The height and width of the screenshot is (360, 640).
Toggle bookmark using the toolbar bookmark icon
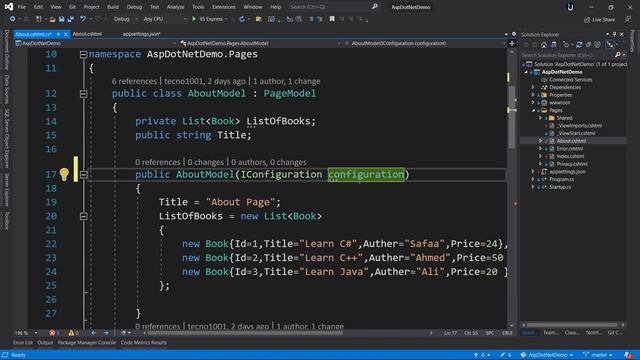[x=332, y=19]
